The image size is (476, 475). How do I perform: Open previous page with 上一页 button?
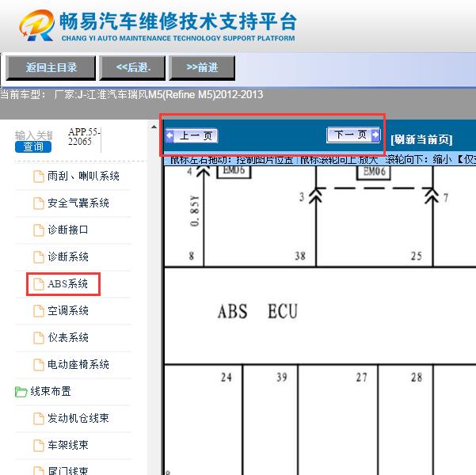pyautogui.click(x=191, y=135)
